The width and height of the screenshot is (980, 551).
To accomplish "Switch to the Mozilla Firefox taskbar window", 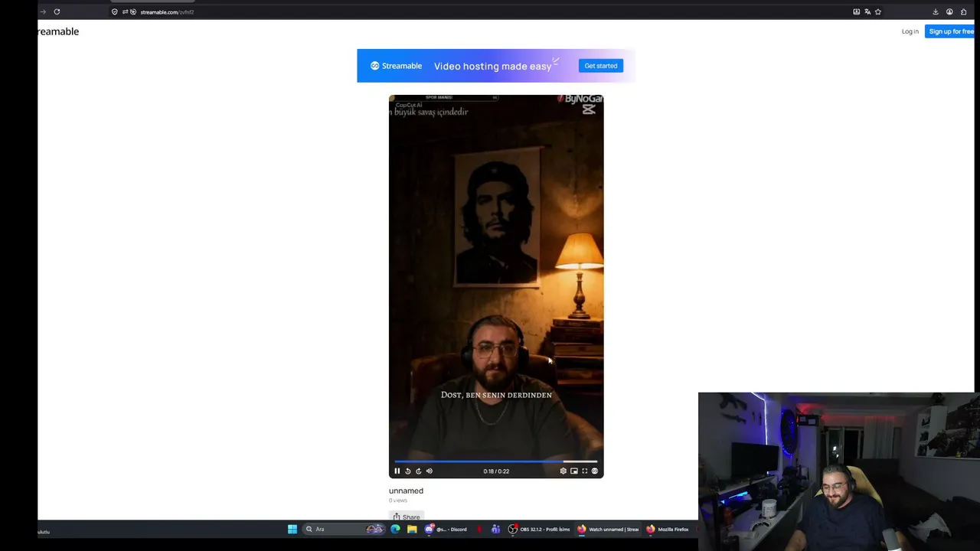I will point(668,529).
